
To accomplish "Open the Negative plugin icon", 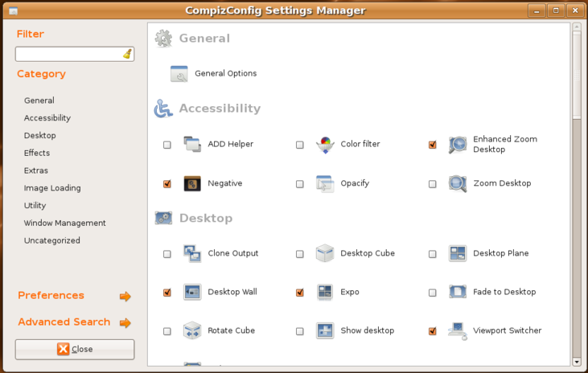I will pyautogui.click(x=192, y=184).
